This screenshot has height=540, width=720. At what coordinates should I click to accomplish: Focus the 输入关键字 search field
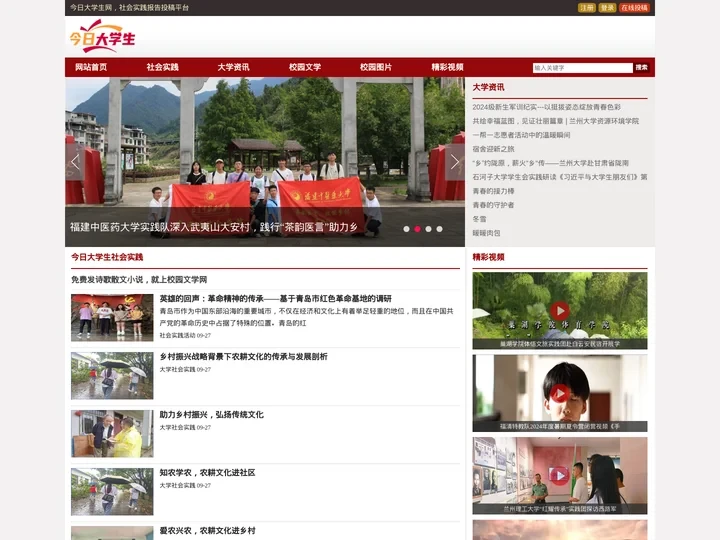point(583,68)
